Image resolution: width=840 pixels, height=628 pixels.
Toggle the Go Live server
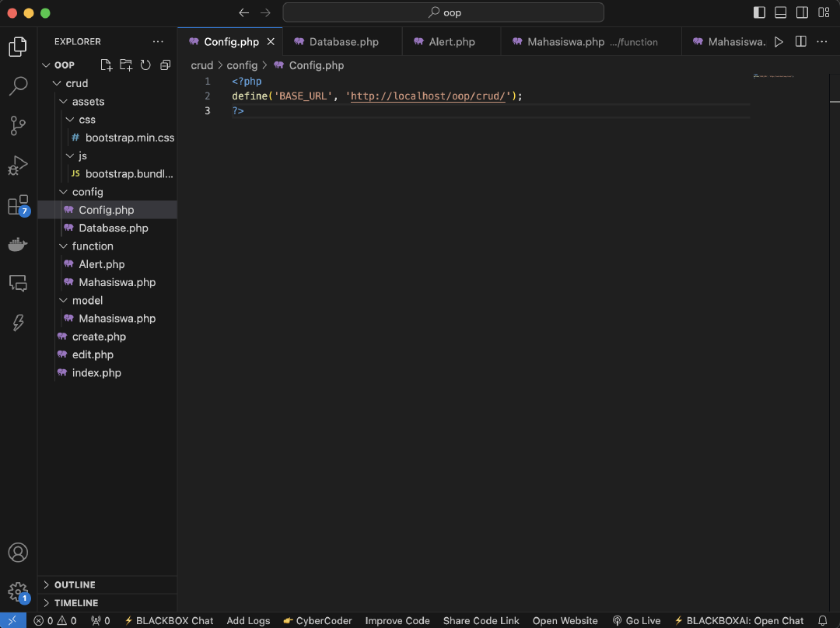click(x=636, y=620)
